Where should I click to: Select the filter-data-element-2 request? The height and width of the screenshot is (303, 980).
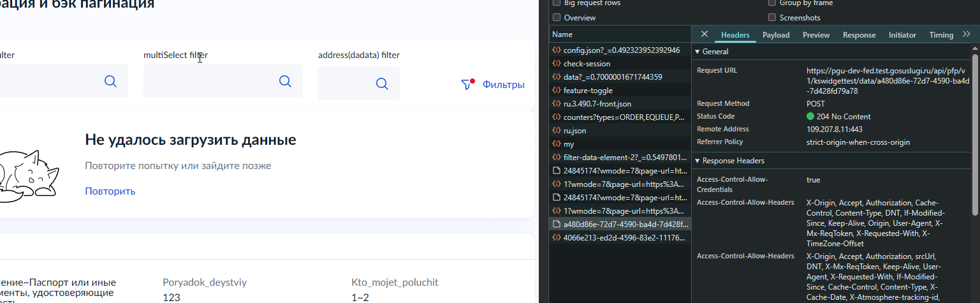pyautogui.click(x=620, y=157)
